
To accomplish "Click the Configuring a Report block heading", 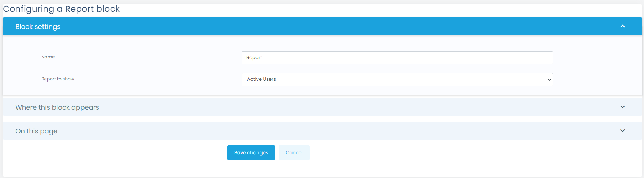I will coord(62,9).
